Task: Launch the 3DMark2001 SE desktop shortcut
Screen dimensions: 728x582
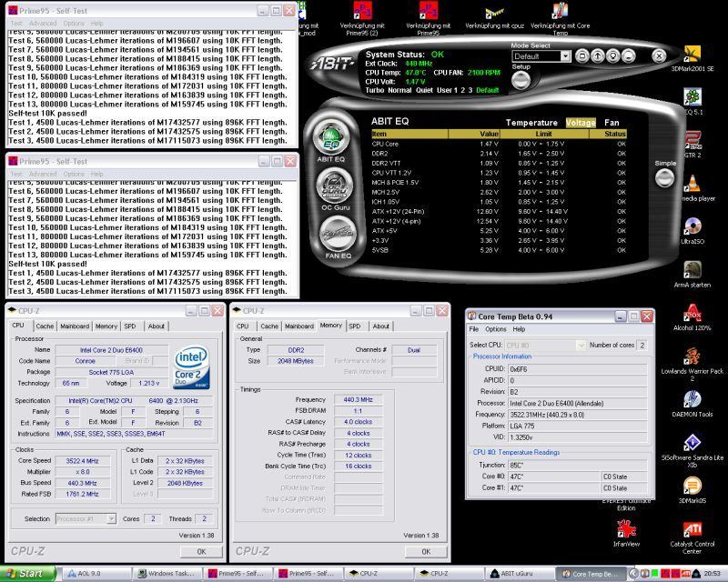Action: (693, 58)
